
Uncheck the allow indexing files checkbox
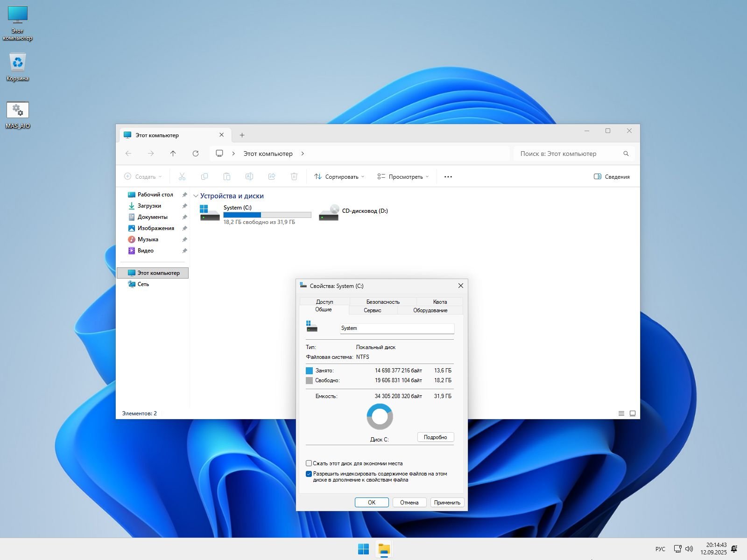coord(309,474)
